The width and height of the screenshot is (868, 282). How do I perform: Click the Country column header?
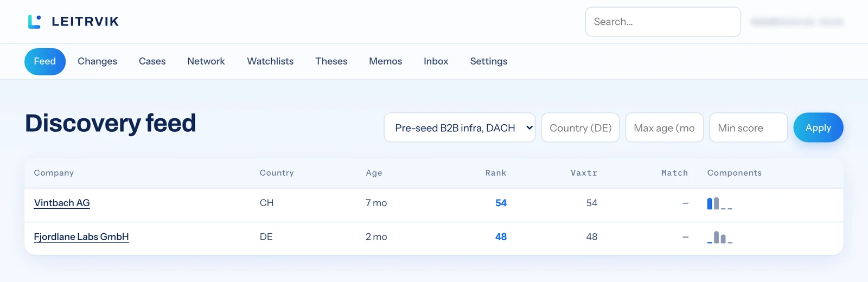(x=277, y=173)
